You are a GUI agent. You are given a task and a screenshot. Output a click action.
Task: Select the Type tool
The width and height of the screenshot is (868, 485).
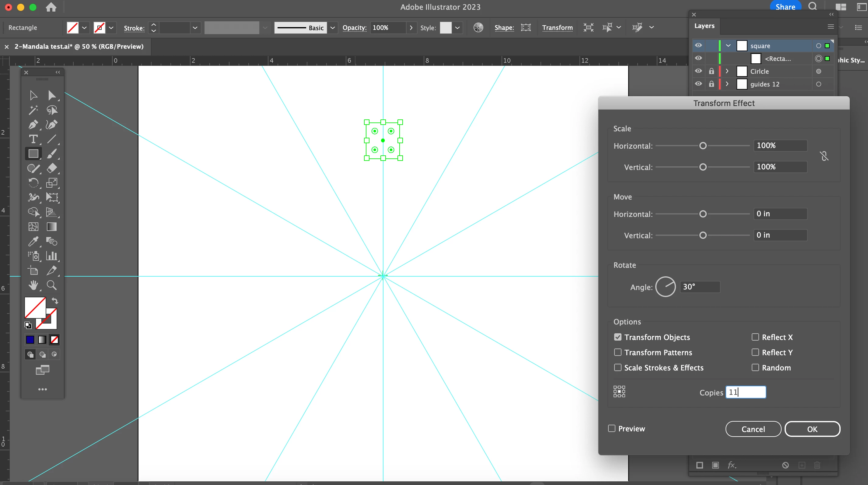click(33, 139)
